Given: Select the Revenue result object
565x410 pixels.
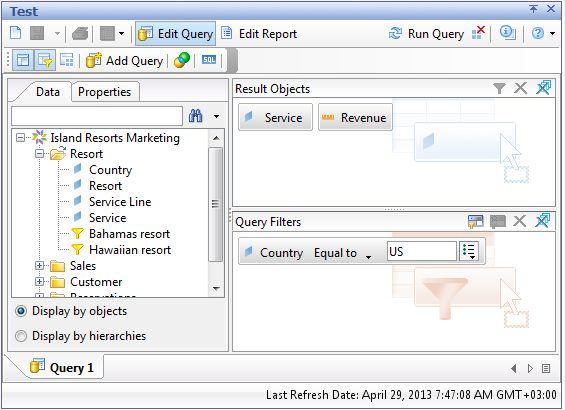Looking at the screenshot, I should (355, 117).
